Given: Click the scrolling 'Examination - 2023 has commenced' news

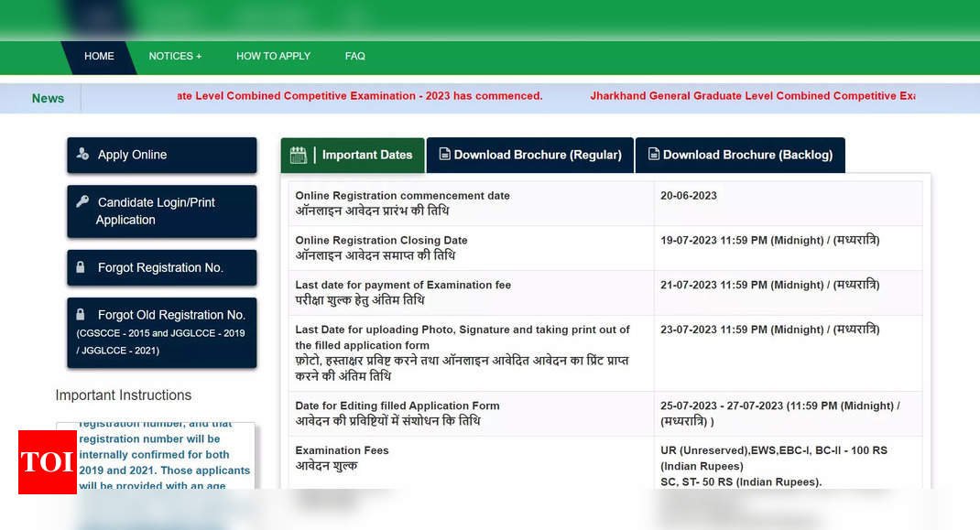Looking at the screenshot, I should point(359,95).
